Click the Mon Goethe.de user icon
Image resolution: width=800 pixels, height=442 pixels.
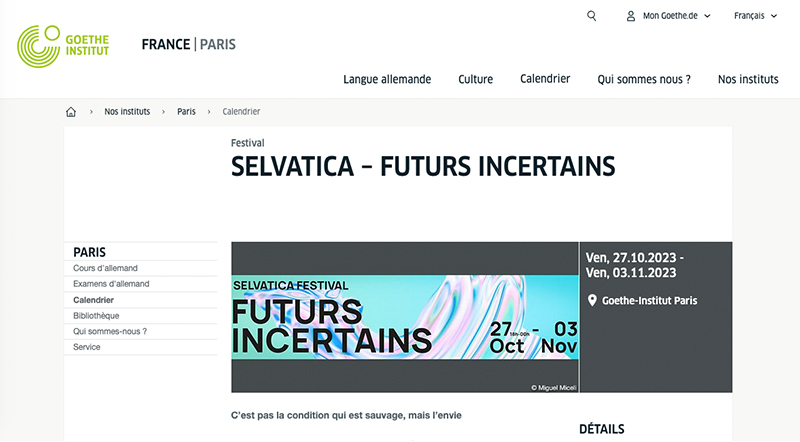coord(631,16)
